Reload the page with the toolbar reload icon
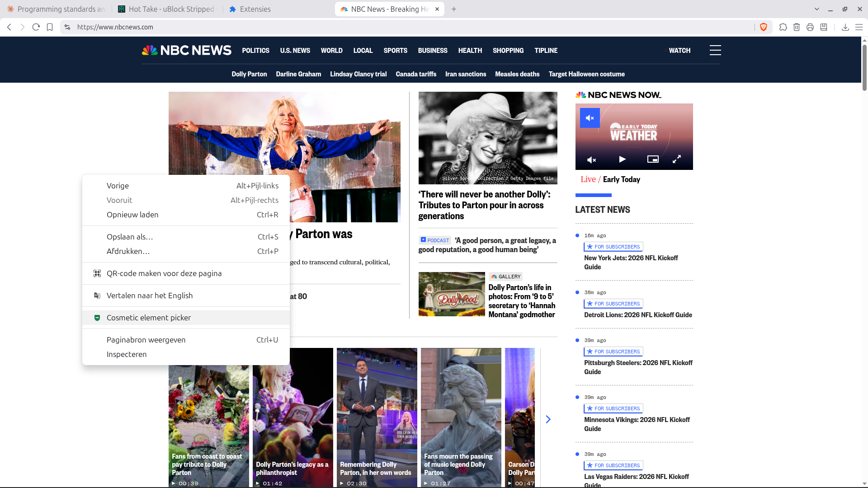The width and height of the screenshot is (868, 488). click(x=36, y=27)
